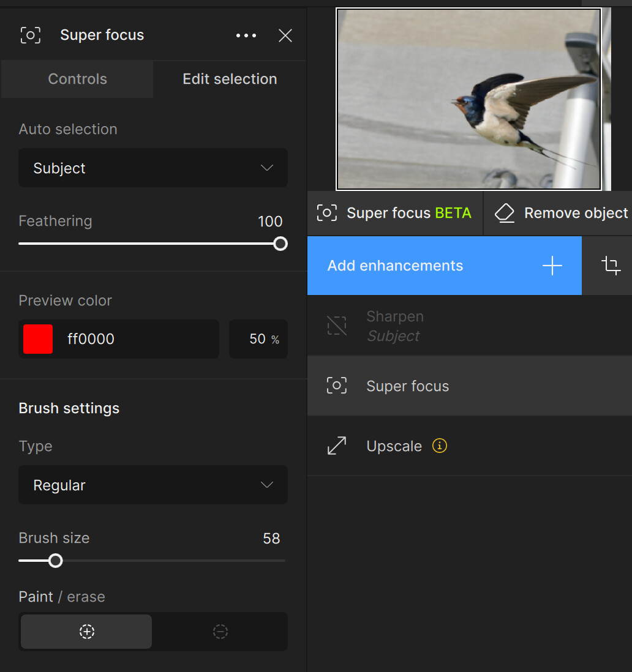Click the Brush size value 58
The image size is (632, 672).
pos(271,539)
